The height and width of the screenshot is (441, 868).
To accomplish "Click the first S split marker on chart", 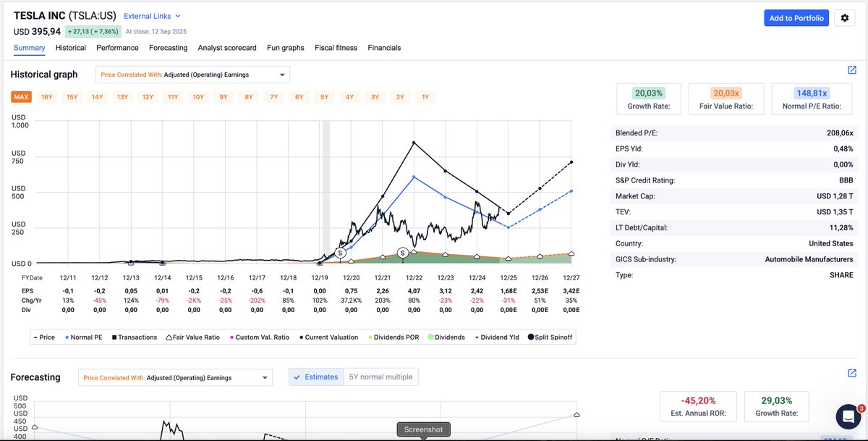I will click(x=340, y=253).
